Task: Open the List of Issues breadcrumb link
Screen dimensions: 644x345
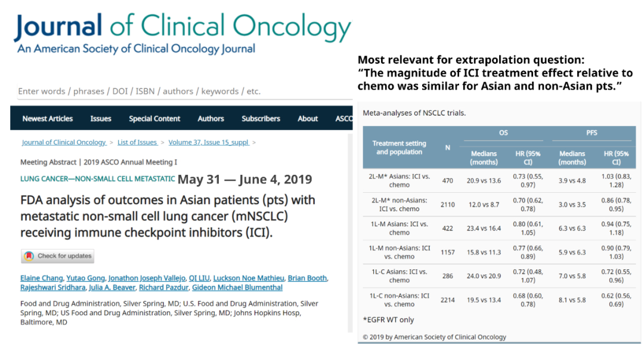Action: [x=137, y=143]
